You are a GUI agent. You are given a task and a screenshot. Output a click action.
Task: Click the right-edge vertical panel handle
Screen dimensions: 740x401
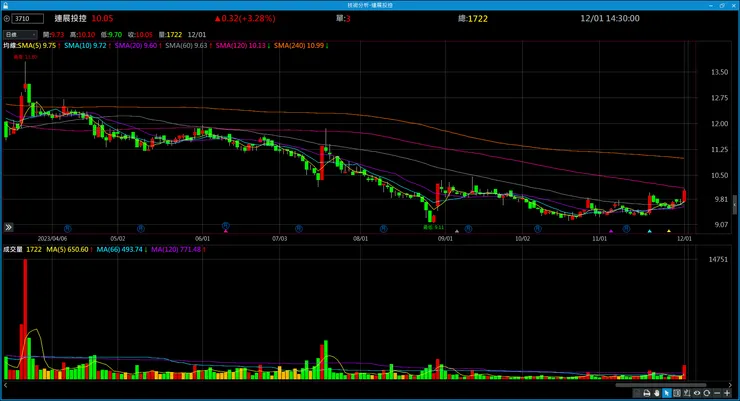click(735, 205)
